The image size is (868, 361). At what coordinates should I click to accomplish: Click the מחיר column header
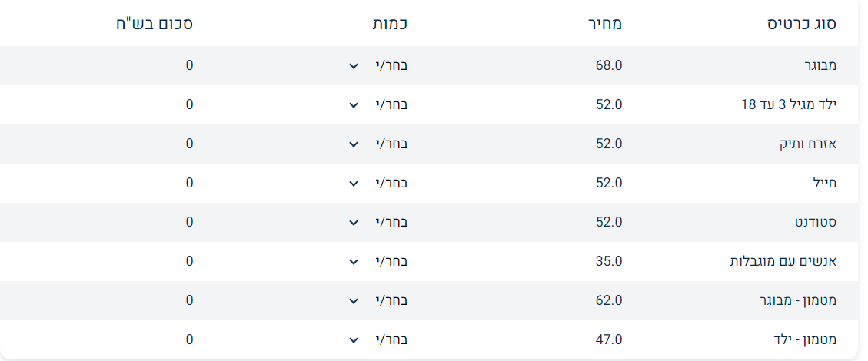tap(605, 23)
